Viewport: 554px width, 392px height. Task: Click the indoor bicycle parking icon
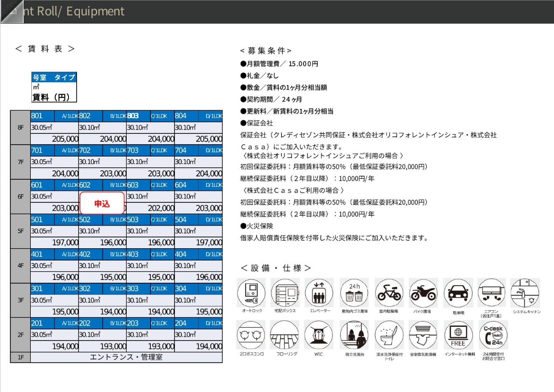[389, 293]
